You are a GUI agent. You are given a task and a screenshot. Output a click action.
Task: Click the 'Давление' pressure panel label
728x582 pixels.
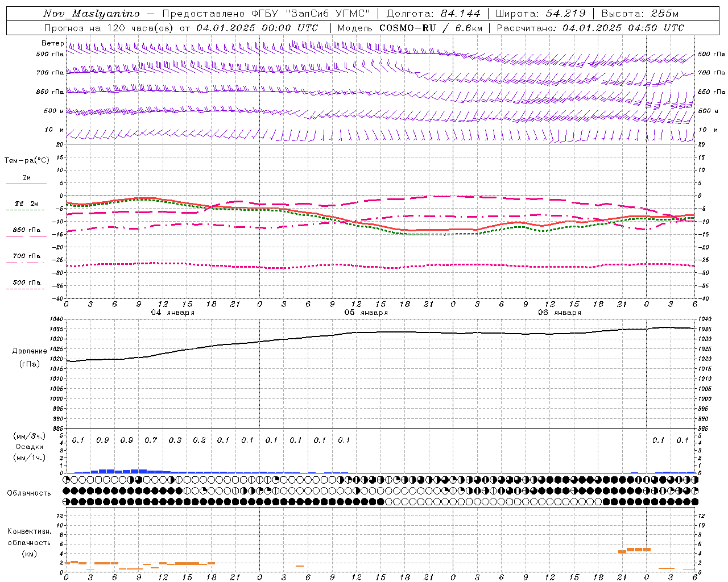point(29,351)
